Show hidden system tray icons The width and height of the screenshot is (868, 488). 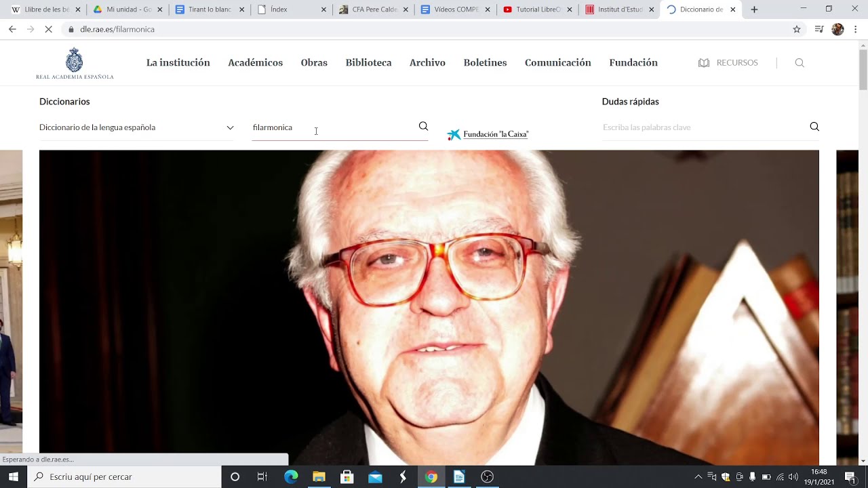(x=698, y=476)
